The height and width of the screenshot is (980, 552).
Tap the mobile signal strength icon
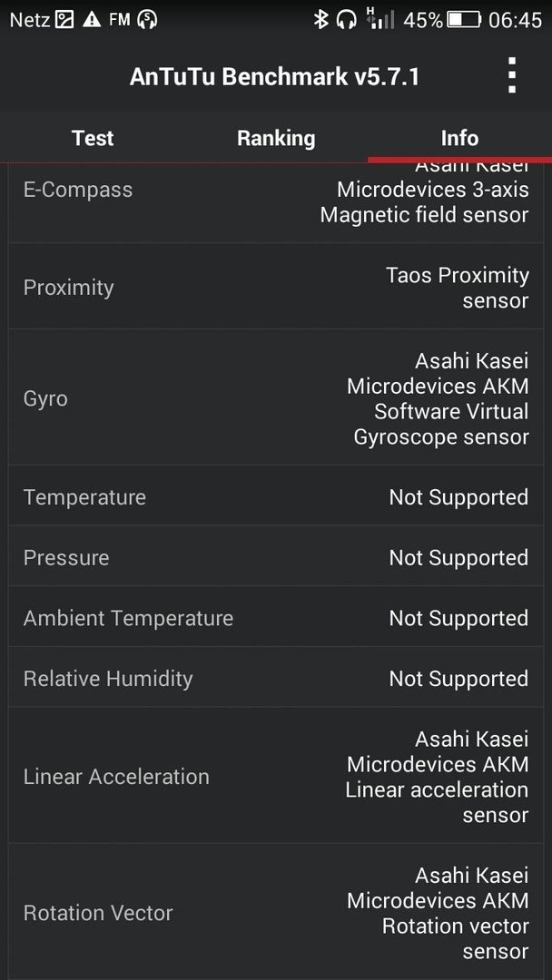pyautogui.click(x=380, y=19)
